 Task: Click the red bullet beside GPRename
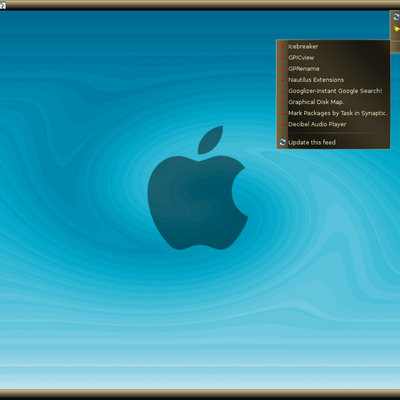[x=283, y=69]
